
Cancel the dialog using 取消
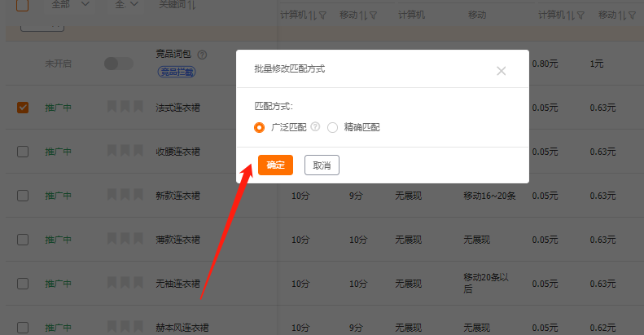tap(322, 165)
